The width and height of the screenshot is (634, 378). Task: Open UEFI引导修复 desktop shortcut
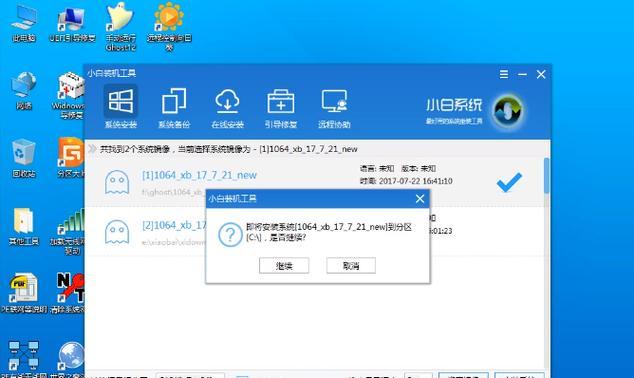pyautogui.click(x=72, y=25)
